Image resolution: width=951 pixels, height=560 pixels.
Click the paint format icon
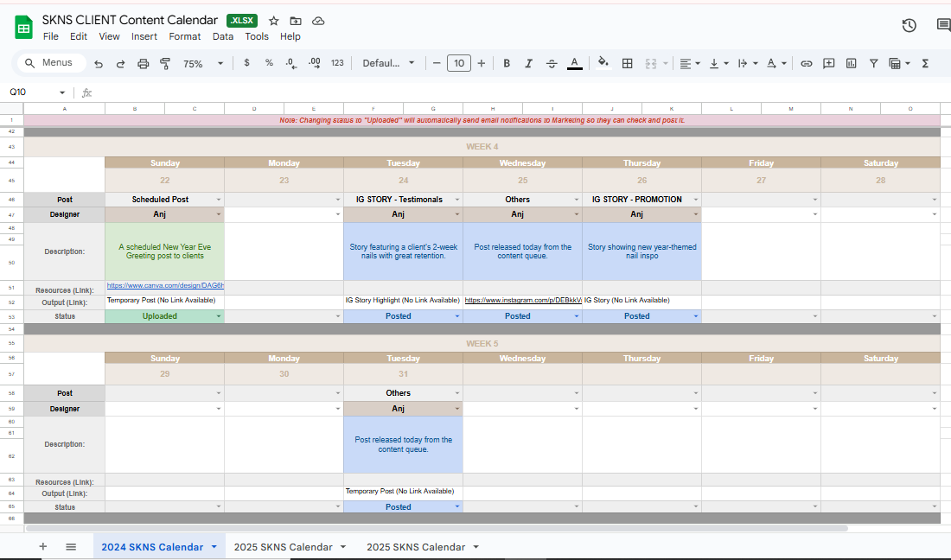point(165,63)
